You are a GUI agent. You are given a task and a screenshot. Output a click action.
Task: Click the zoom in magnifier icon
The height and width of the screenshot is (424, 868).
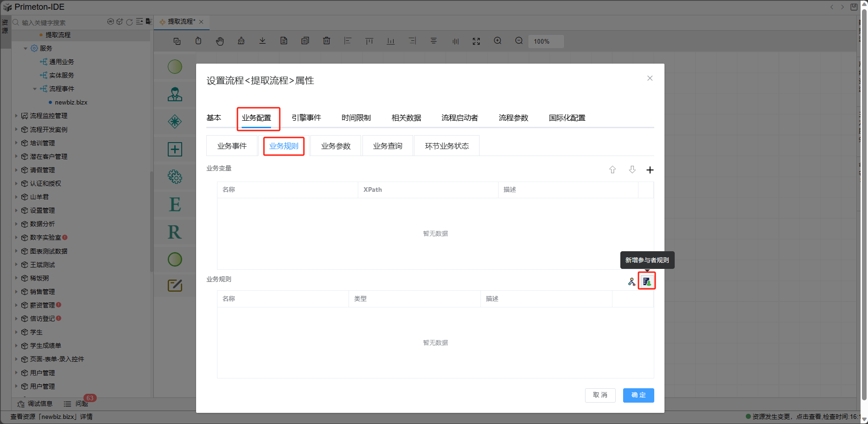497,41
